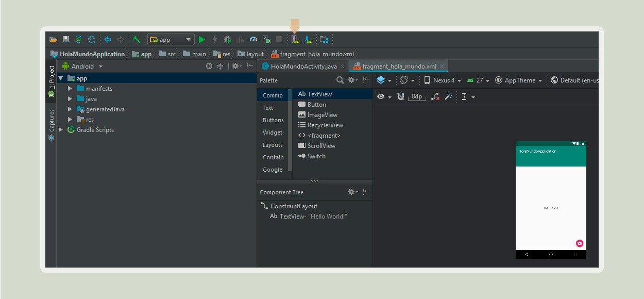This screenshot has width=644, height=299.
Task: Open the app run configuration dropdown
Action: pyautogui.click(x=171, y=40)
